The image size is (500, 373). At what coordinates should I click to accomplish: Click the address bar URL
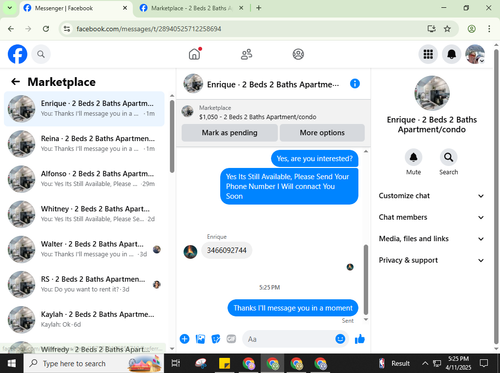[x=149, y=29]
